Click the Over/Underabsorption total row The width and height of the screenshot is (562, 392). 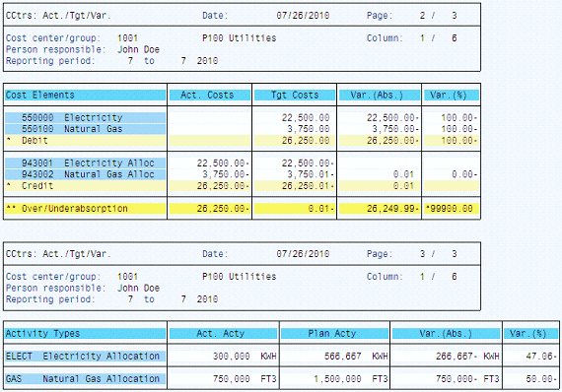coord(86,209)
